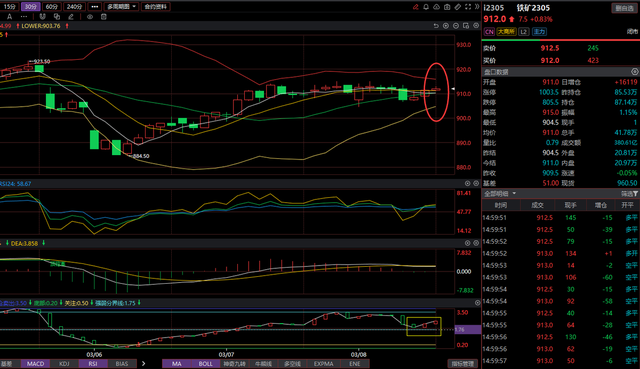Click the red drawing pen icon
The width and height of the screenshot is (640, 369).
click(416, 7)
